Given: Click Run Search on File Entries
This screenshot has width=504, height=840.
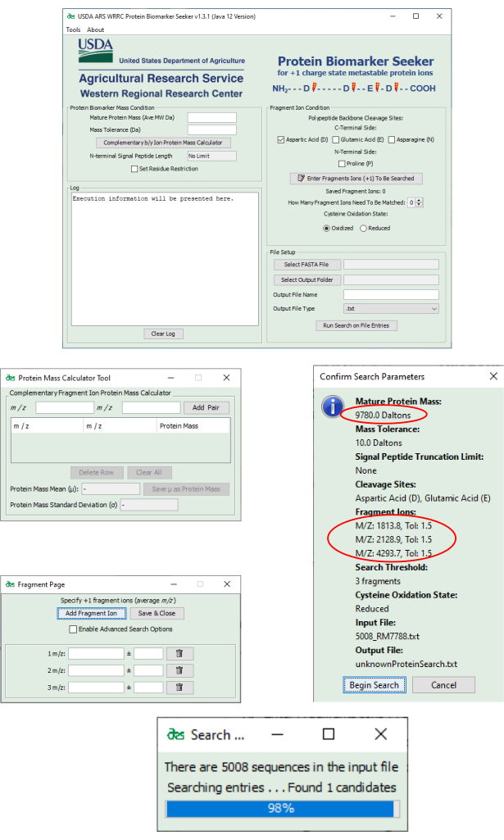Looking at the screenshot, I should (356, 325).
